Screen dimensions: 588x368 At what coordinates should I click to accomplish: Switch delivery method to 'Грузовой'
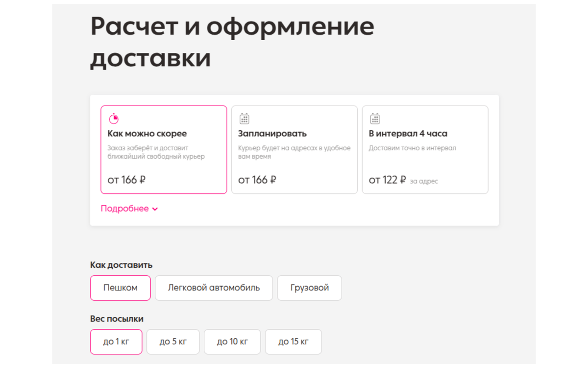[x=309, y=288]
